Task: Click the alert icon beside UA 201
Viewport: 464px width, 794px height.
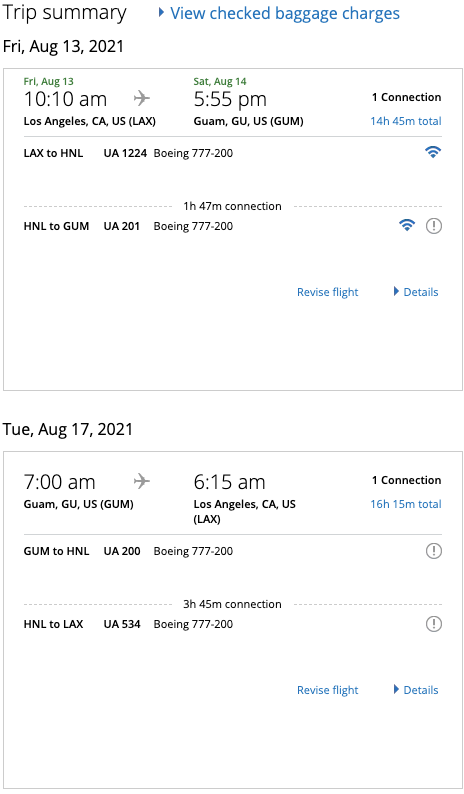Action: point(434,226)
